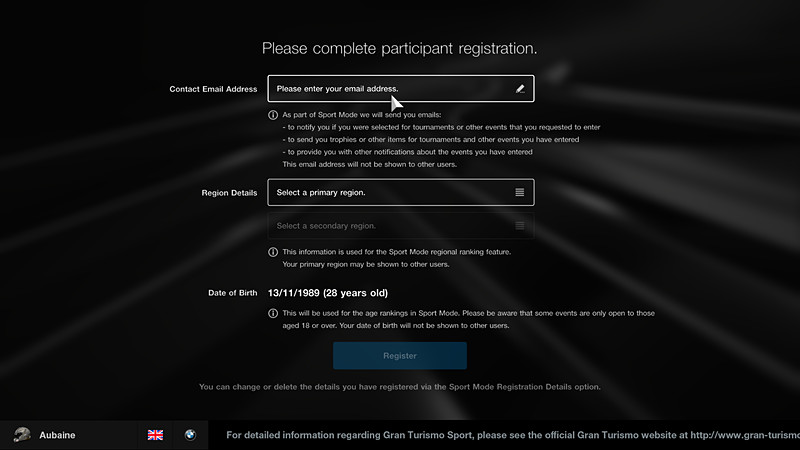The image size is (800, 450).
Task: Click the Contact Email Address label
Action: [213, 89]
